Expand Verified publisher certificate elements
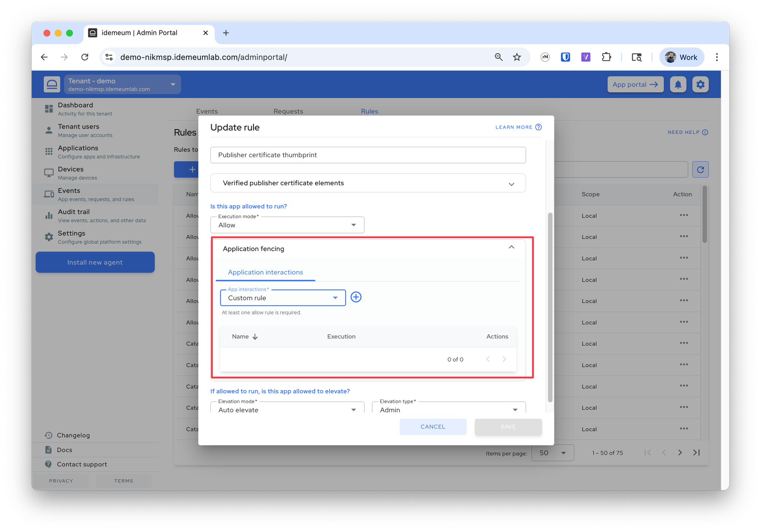The height and width of the screenshot is (532, 761). tap(368, 183)
